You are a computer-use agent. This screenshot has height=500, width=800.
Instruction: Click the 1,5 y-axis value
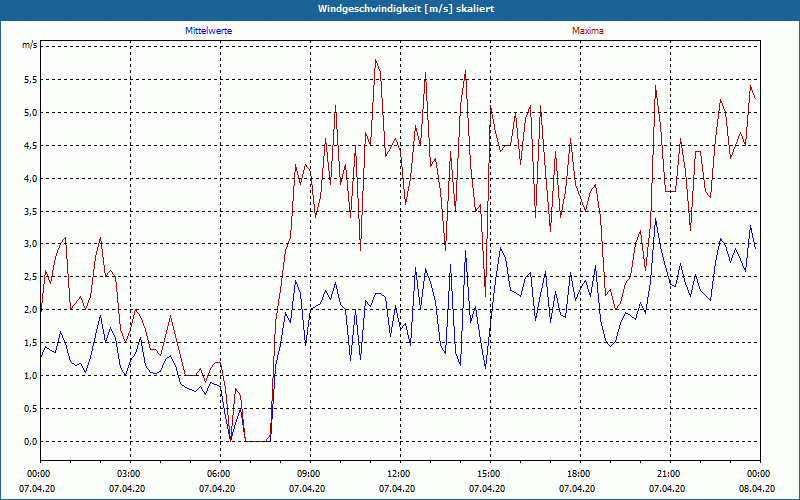[x=30, y=343]
